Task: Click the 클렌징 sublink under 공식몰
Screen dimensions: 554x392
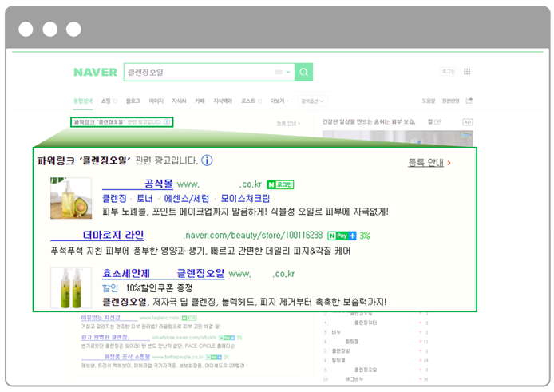Action: [114, 198]
